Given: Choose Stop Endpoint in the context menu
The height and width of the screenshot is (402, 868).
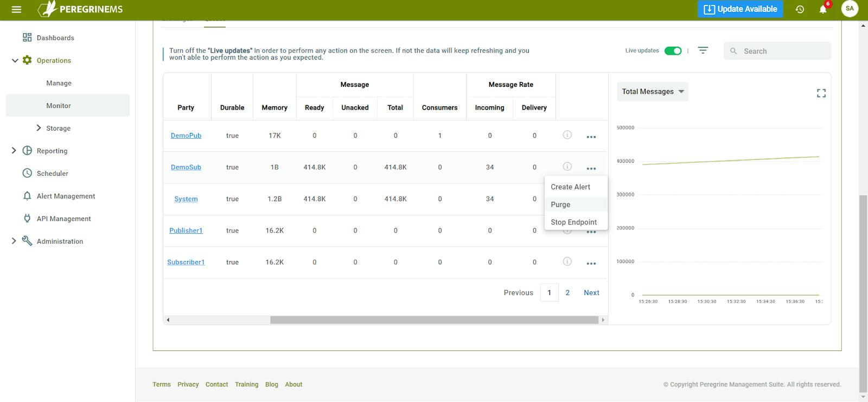Looking at the screenshot, I should coord(573,222).
